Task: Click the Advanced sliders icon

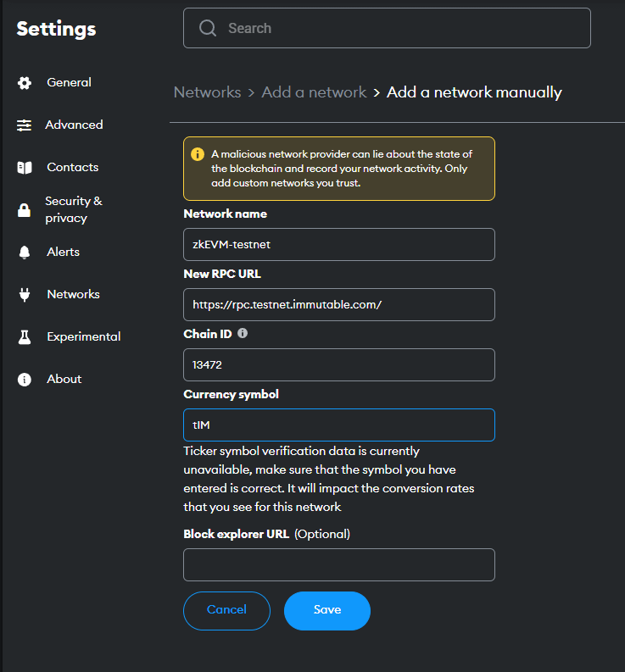Action: [25, 125]
